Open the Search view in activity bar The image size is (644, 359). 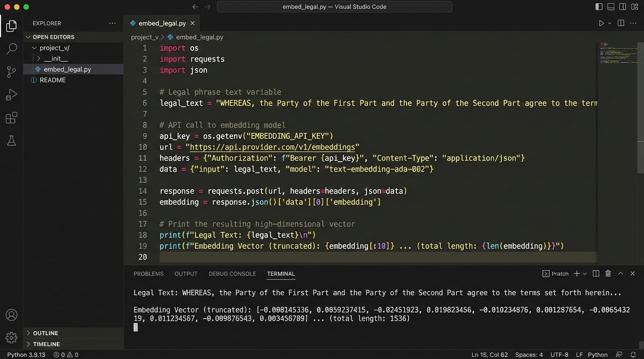point(12,49)
